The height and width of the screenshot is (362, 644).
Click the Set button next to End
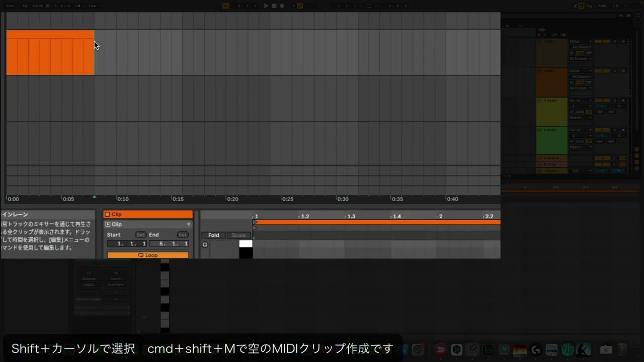[182, 235]
